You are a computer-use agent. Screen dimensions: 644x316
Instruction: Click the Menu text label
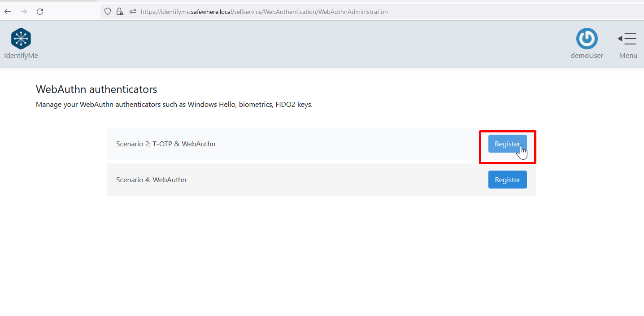(x=628, y=56)
